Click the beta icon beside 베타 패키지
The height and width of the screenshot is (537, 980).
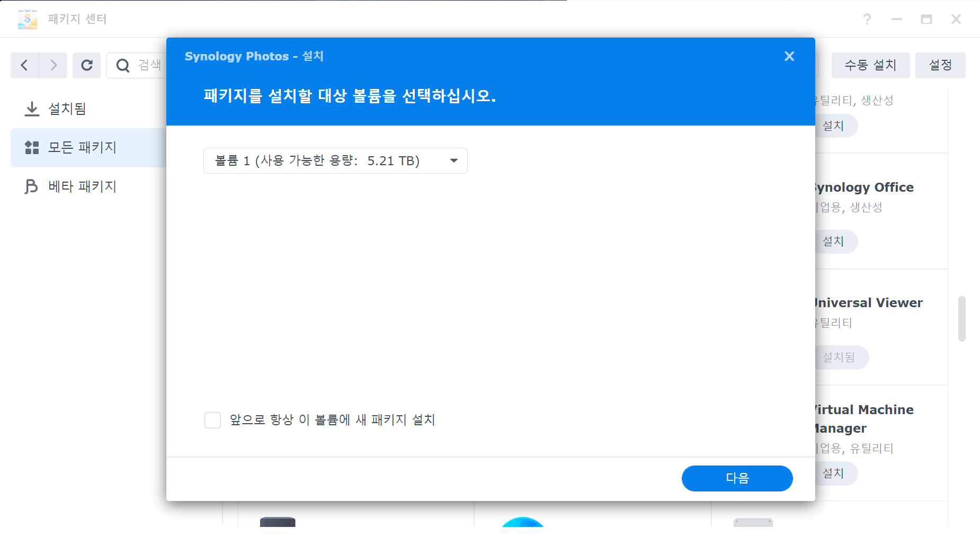click(x=31, y=186)
